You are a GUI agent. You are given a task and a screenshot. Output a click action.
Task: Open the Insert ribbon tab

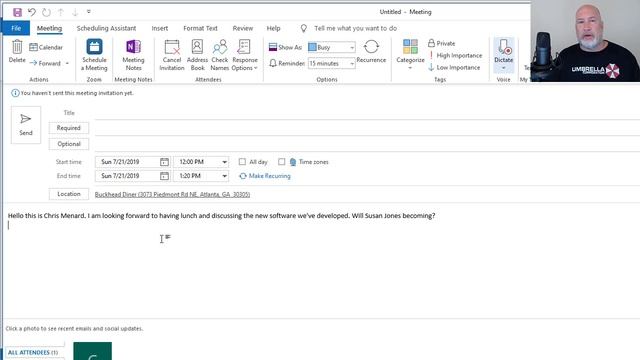click(160, 28)
